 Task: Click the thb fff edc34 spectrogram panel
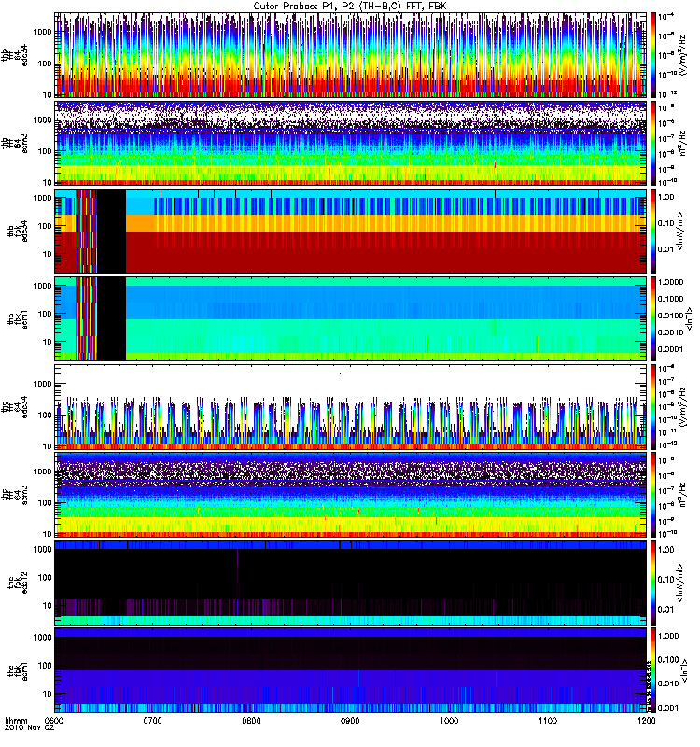pos(351,55)
